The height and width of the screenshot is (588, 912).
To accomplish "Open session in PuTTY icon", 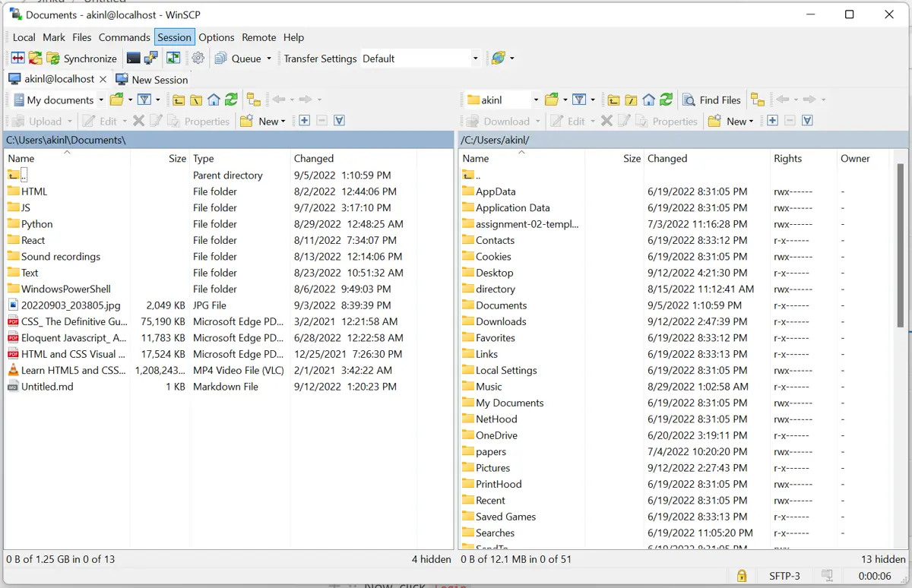I will point(150,58).
